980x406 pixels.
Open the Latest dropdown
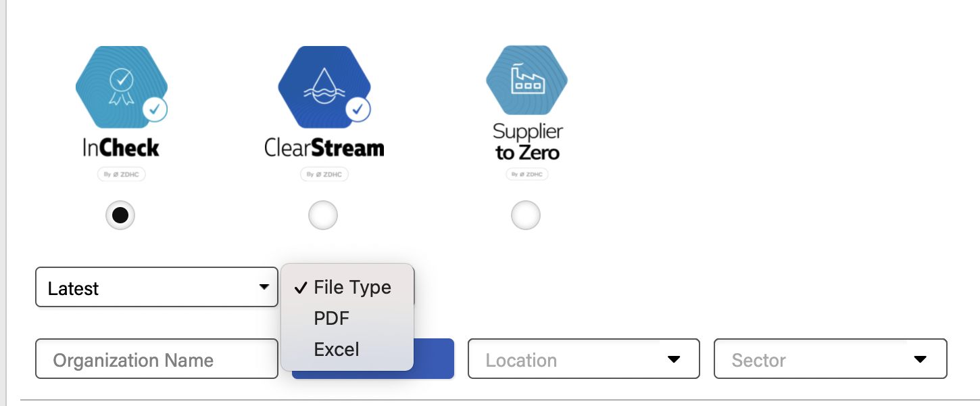[157, 287]
